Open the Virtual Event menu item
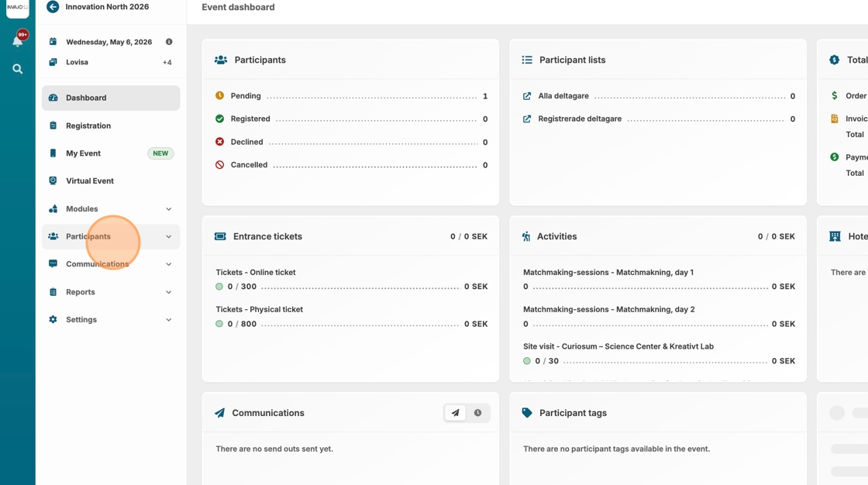This screenshot has height=485, width=868. click(x=90, y=181)
